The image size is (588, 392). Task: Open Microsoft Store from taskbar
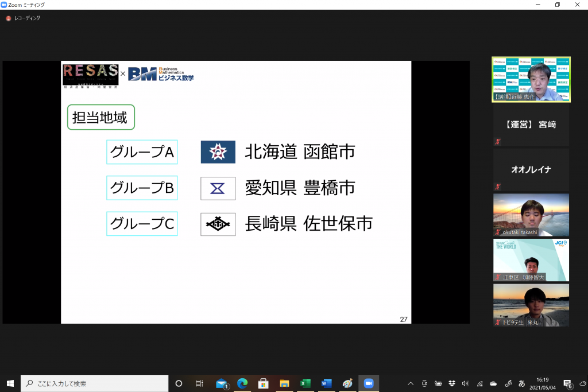263,383
